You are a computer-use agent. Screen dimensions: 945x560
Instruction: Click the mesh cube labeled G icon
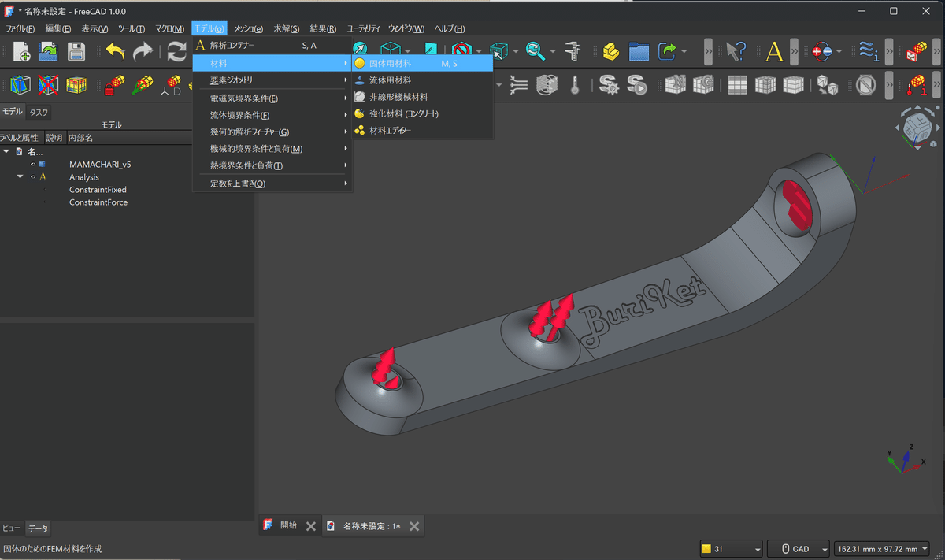click(702, 84)
